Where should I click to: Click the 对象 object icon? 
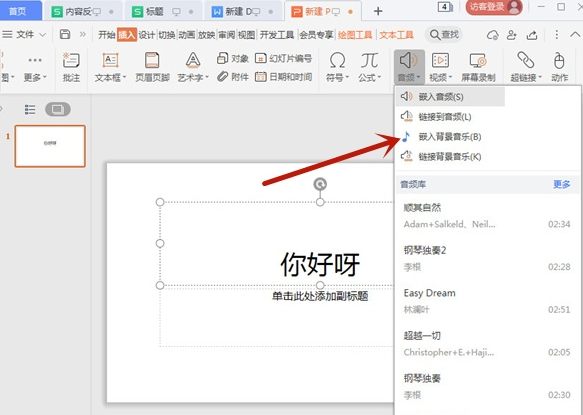(233, 58)
